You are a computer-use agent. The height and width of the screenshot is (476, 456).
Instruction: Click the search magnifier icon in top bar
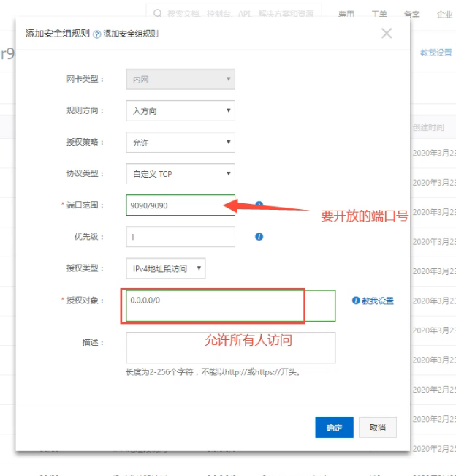click(157, 13)
